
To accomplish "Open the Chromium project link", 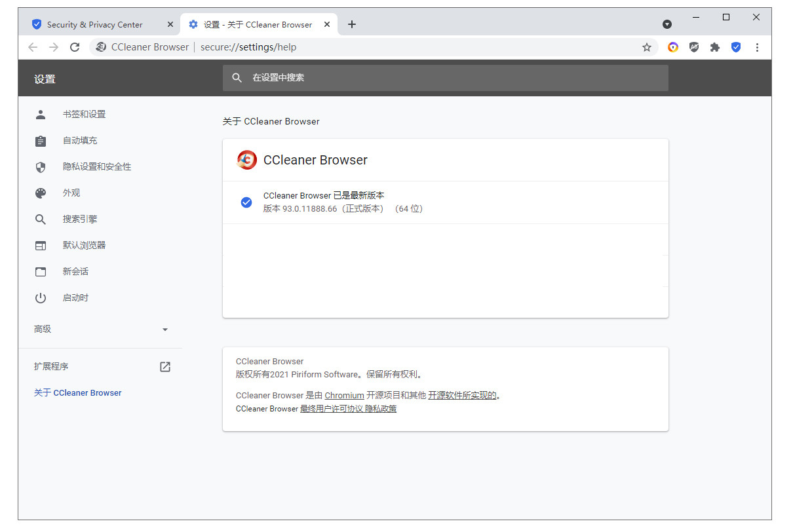I will 344,396.
